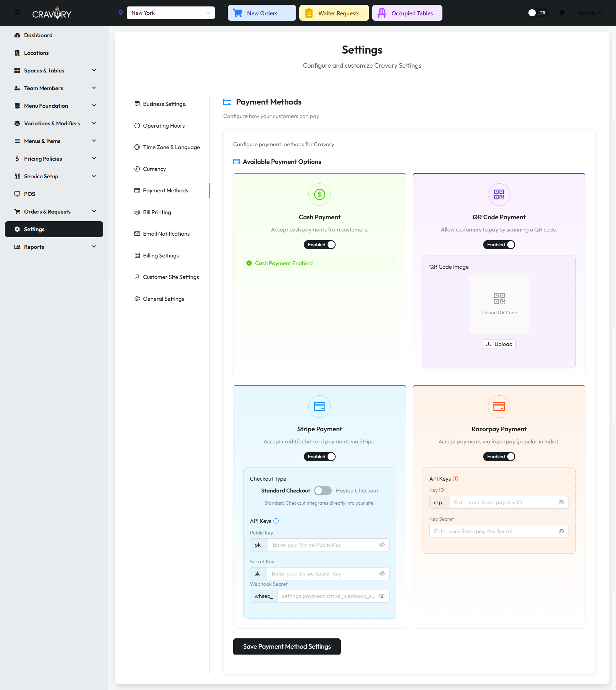Click the Settings gear icon in sidebar
616x690 pixels.
tap(17, 229)
